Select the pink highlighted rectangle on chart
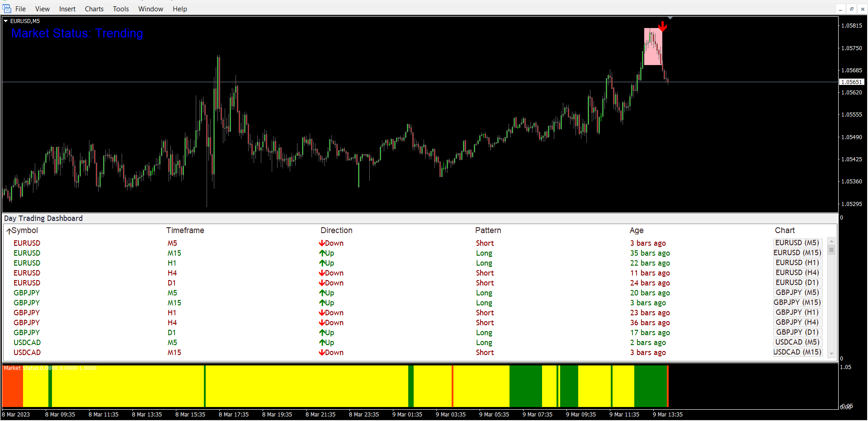The height and width of the screenshot is (421, 868). (653, 47)
